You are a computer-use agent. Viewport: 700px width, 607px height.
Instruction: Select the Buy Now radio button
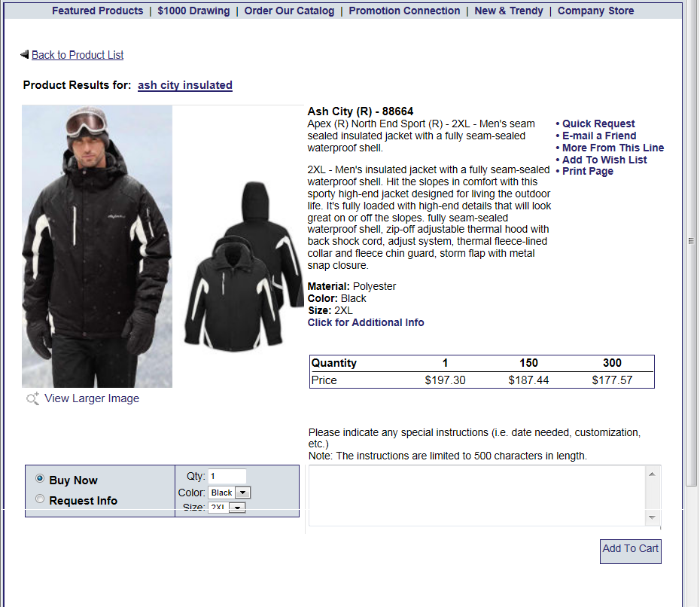point(40,478)
